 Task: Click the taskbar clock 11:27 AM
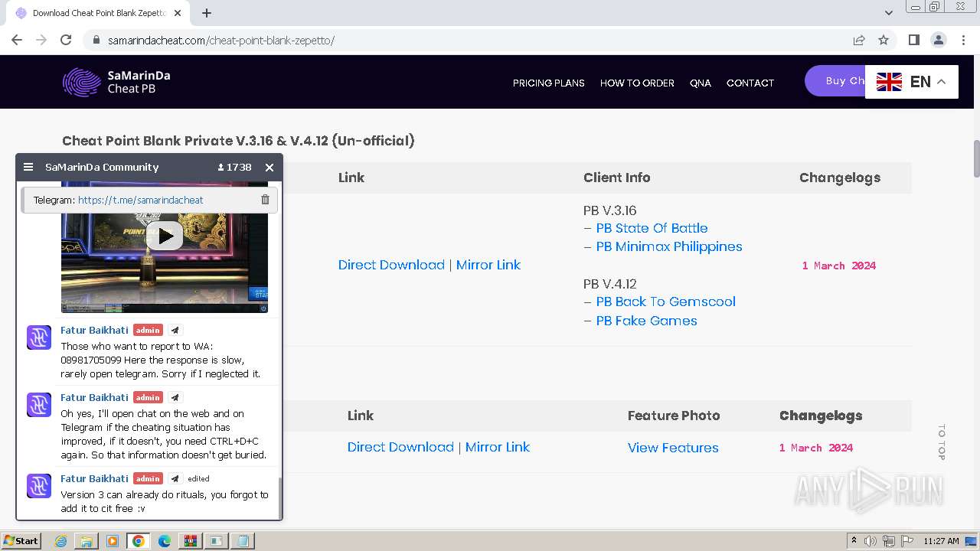point(941,541)
